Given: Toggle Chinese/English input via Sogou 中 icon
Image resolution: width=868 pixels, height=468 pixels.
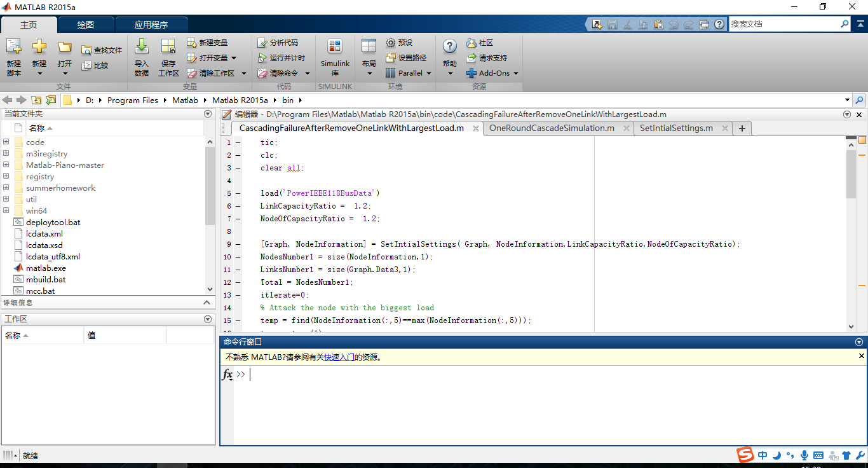Looking at the screenshot, I should coord(762,455).
